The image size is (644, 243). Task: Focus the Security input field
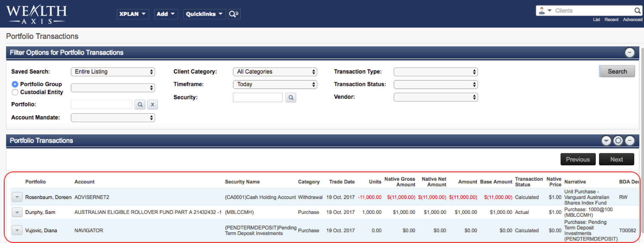click(258, 97)
